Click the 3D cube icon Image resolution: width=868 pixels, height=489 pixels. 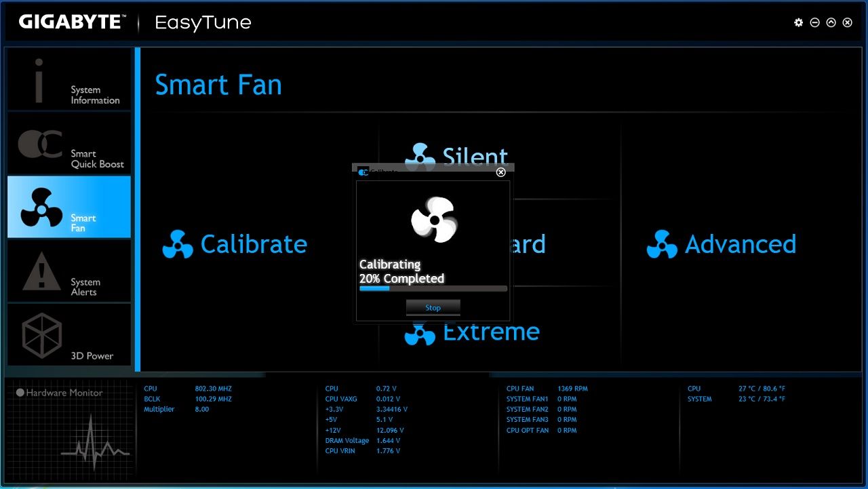pyautogui.click(x=42, y=335)
